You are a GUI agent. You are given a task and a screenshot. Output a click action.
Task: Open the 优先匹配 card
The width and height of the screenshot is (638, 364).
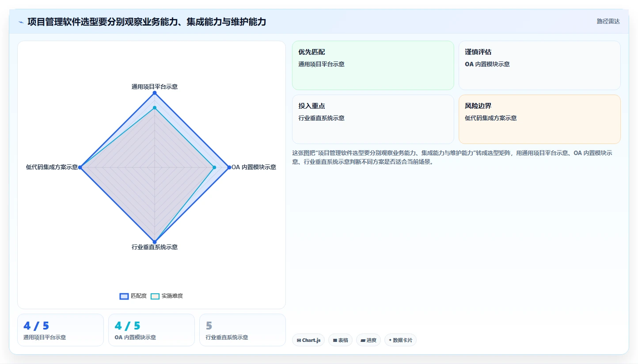[x=373, y=65]
